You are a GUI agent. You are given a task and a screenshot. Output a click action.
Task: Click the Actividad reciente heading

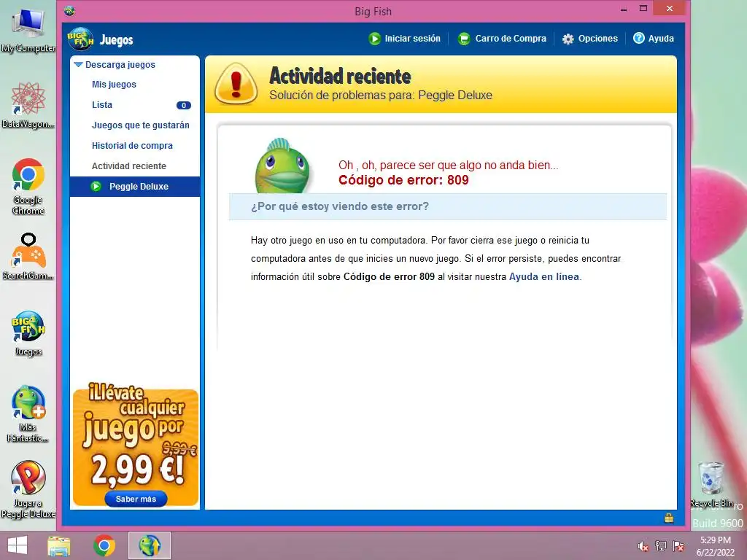click(340, 76)
